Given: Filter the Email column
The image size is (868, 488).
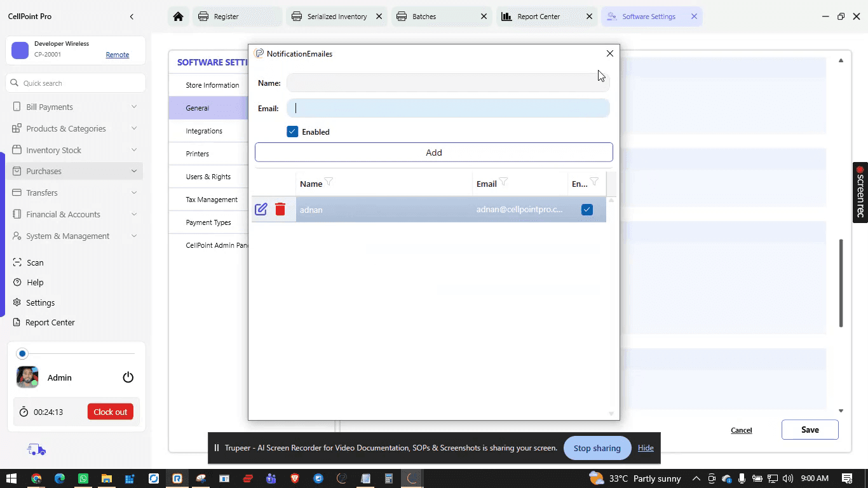Looking at the screenshot, I should (503, 182).
